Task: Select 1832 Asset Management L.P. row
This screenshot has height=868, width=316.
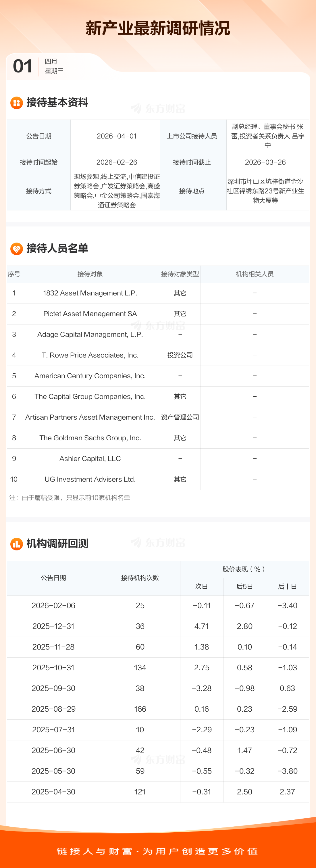Action: 158,293
